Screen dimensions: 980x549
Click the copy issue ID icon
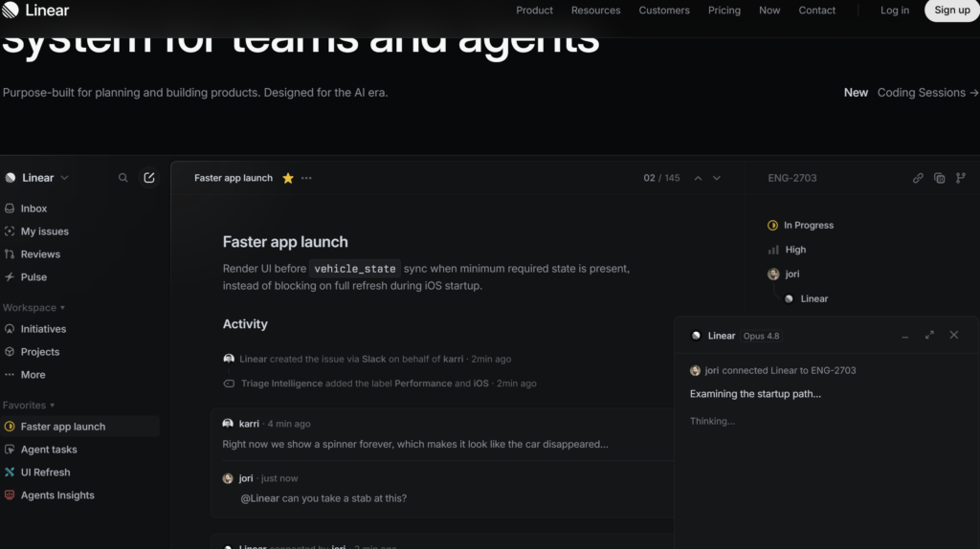(x=940, y=178)
